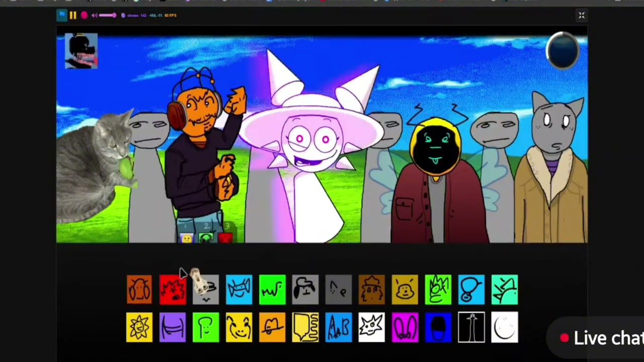Pause the project with the yellow pause button
This screenshot has width=644, height=362.
(73, 16)
